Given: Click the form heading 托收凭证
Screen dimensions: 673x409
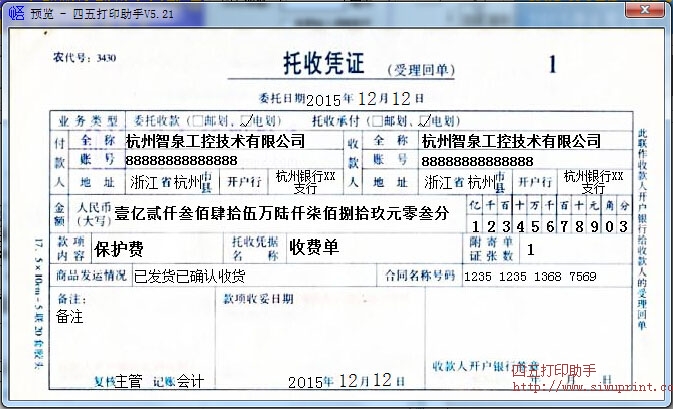Looking at the screenshot, I should [x=324, y=64].
